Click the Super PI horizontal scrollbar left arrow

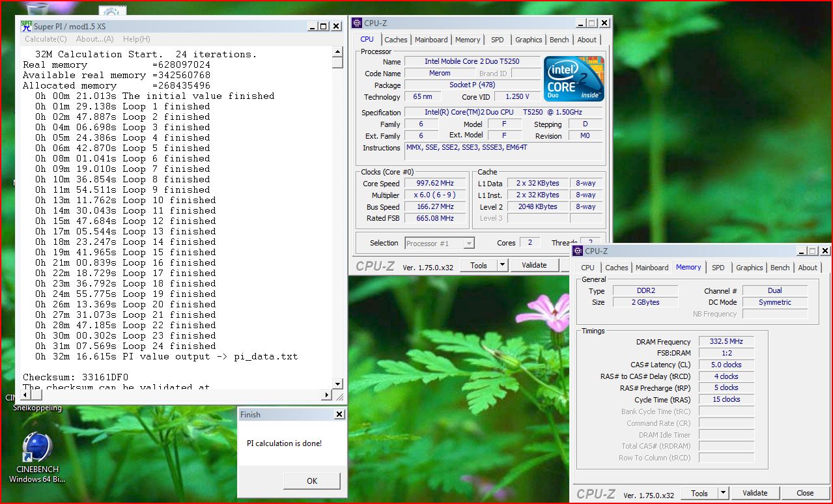click(x=25, y=395)
